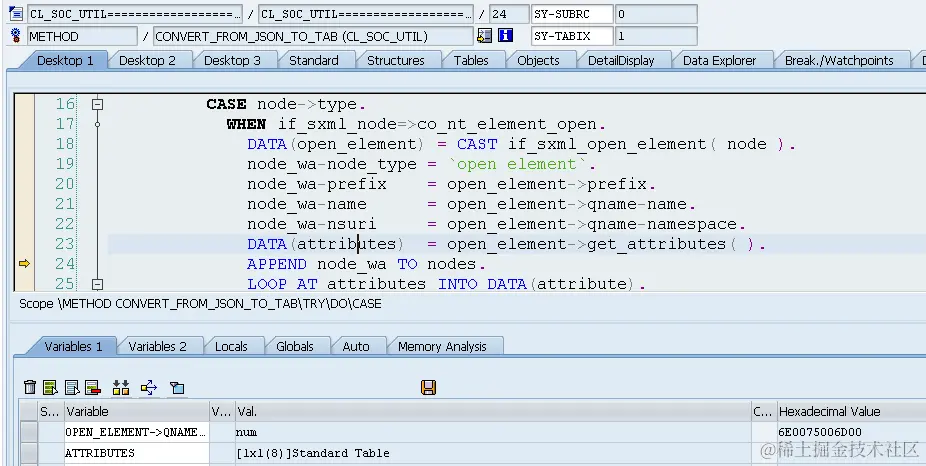Open the Break./Watchpoints tab

point(839,60)
